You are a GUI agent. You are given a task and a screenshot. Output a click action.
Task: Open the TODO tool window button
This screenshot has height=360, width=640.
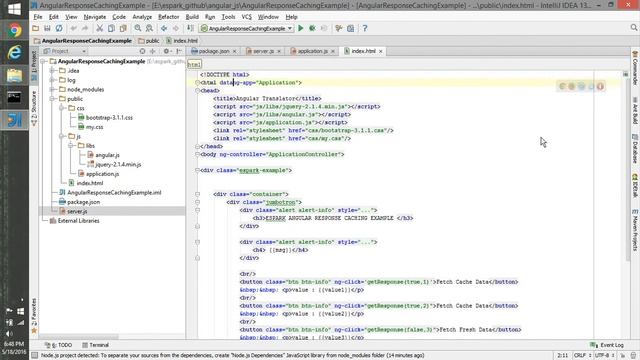[58, 345]
